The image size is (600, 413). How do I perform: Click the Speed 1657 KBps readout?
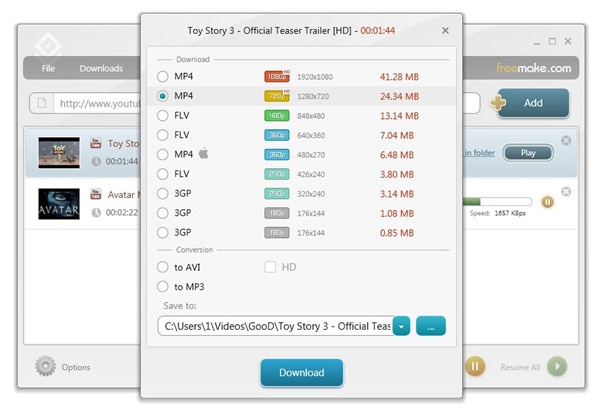click(x=498, y=213)
